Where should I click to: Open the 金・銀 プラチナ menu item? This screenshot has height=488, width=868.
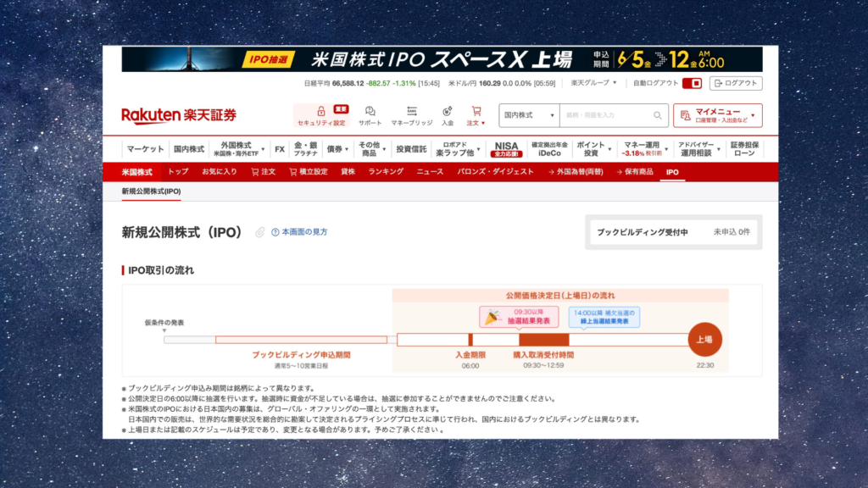(305, 149)
